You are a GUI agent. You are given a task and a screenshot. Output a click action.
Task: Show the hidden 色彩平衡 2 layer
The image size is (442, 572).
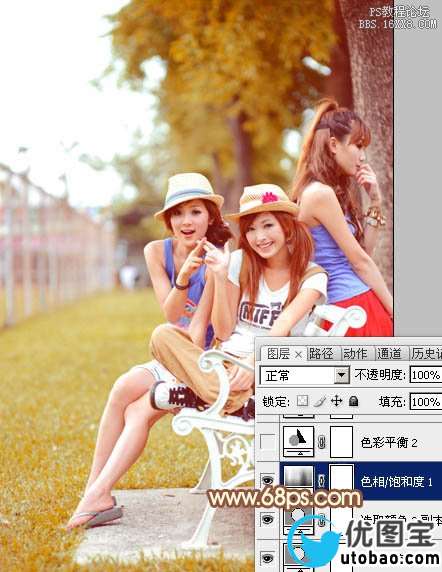[268, 442]
